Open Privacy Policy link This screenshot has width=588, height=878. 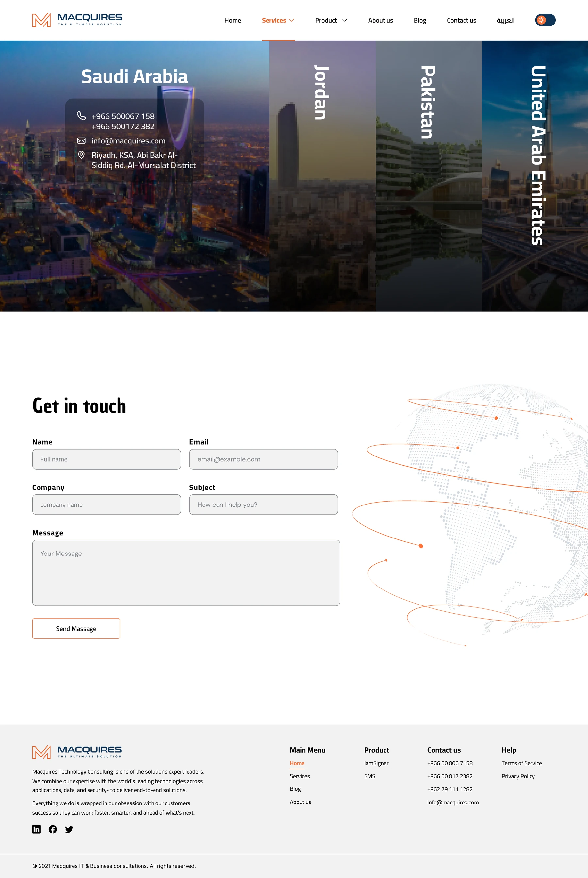518,776
